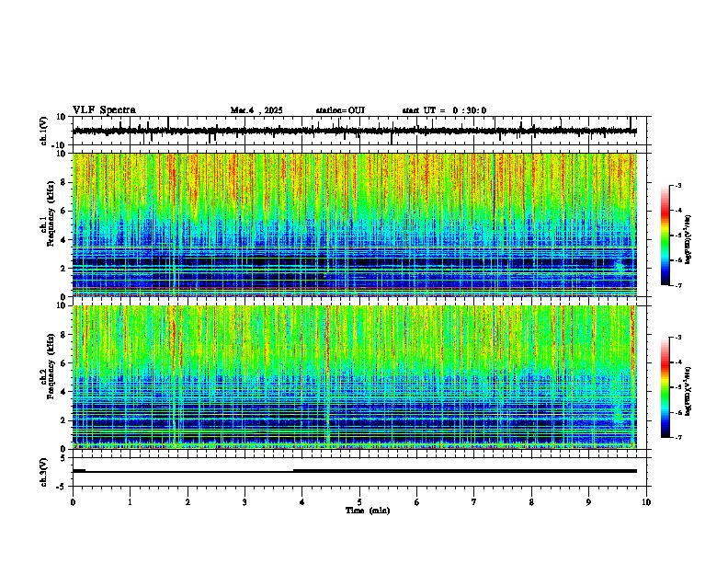Click the 'ch.3(V)' axis label
The height and width of the screenshot is (563, 728).
point(44,472)
